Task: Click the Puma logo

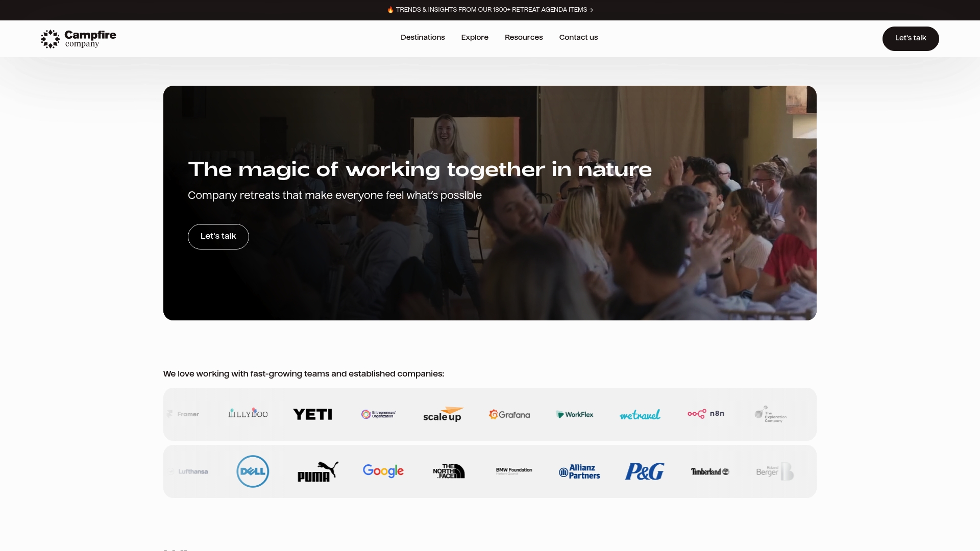Action: click(x=318, y=471)
